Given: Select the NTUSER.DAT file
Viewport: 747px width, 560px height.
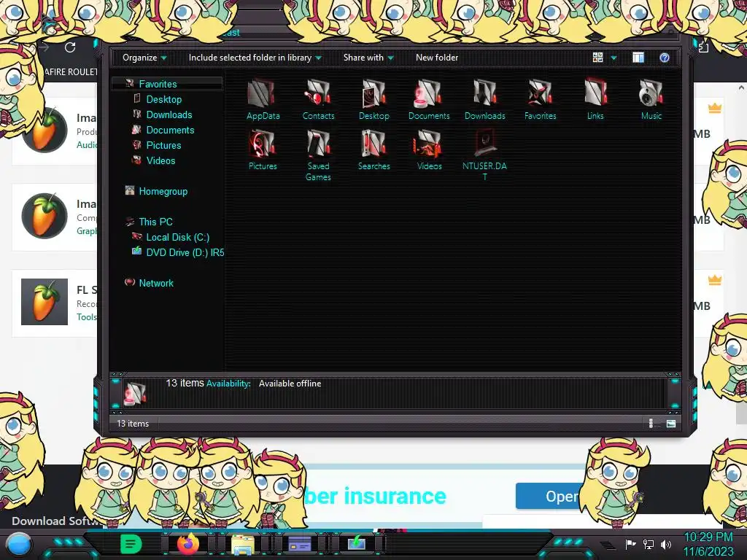Looking at the screenshot, I should coord(484,155).
